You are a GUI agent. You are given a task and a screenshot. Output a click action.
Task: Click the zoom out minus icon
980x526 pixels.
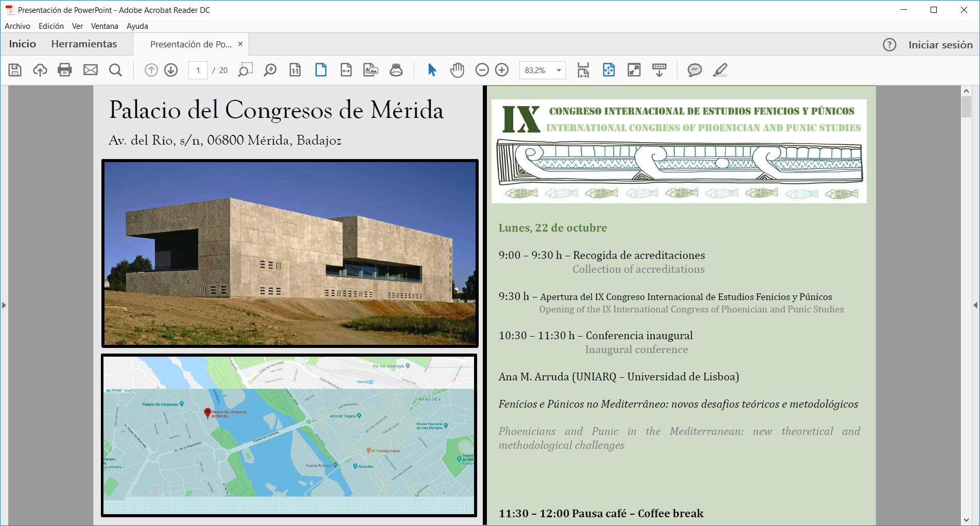tap(482, 70)
